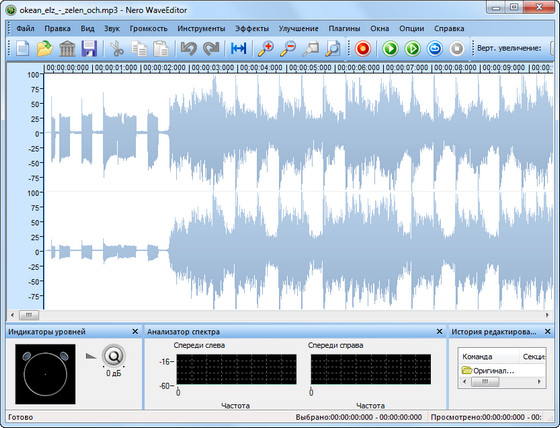Select the zoom-out magnifier with red minus
The width and height of the screenshot is (560, 428).
[288, 49]
